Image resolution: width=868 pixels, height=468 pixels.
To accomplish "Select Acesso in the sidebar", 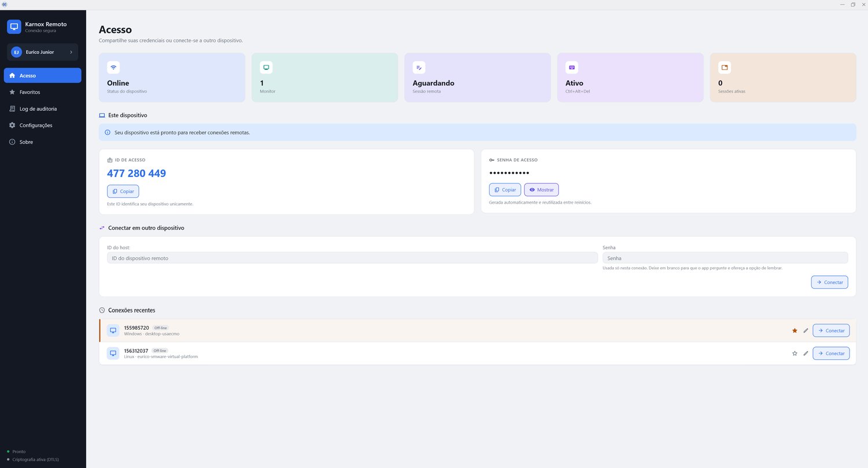I will (42, 75).
